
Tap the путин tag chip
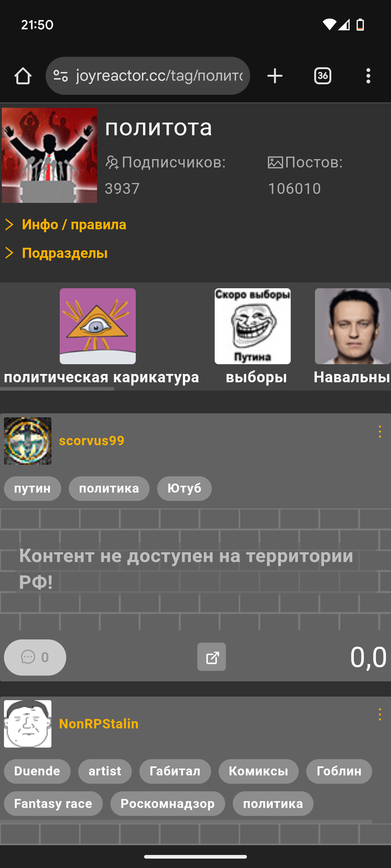pyautogui.click(x=33, y=489)
